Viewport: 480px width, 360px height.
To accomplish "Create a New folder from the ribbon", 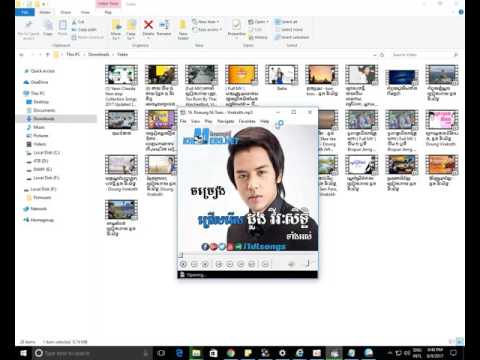I will [x=183, y=29].
